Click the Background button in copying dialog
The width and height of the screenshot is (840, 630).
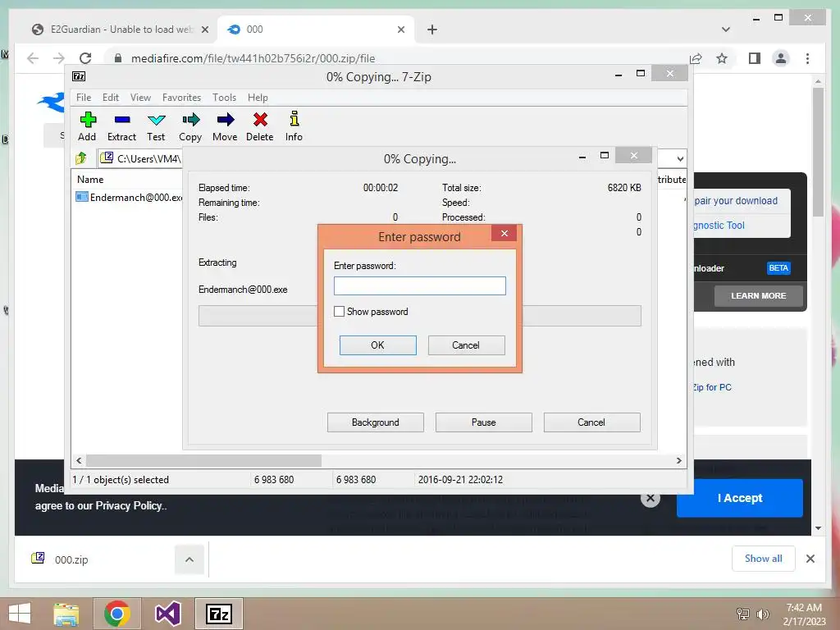point(376,422)
